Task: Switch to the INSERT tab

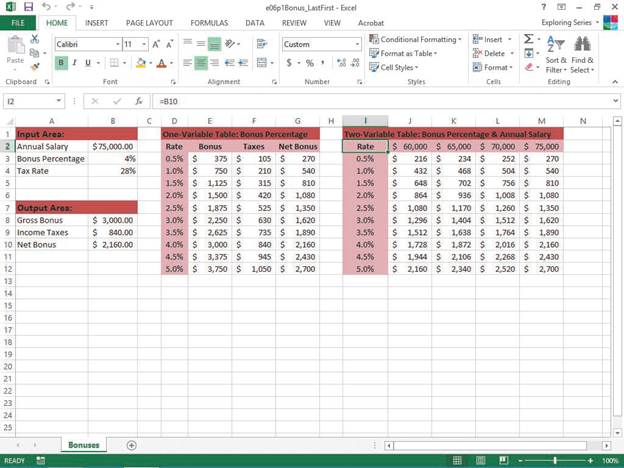Action: pos(96,23)
